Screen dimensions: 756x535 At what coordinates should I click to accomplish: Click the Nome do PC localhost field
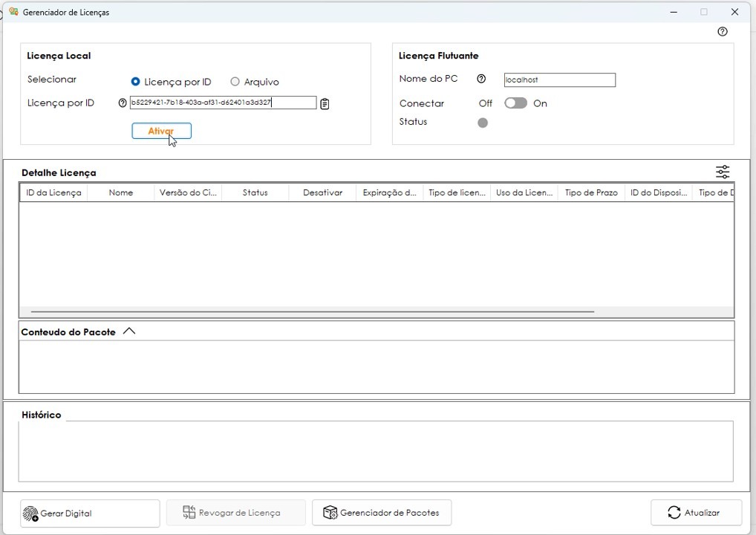560,80
